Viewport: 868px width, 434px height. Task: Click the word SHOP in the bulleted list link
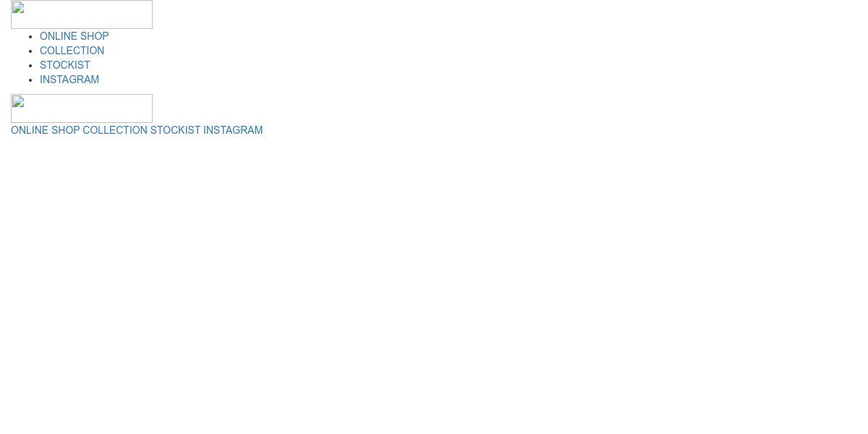point(95,36)
